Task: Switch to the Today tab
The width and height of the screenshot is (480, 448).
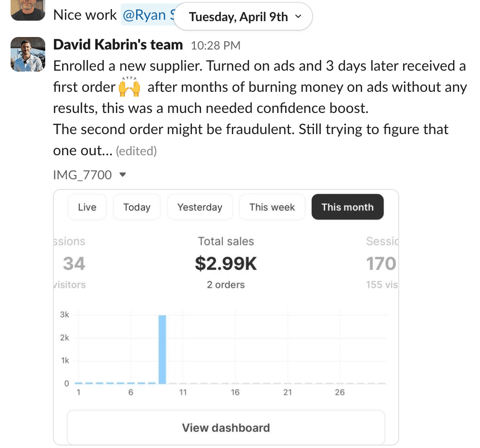Action: (137, 207)
